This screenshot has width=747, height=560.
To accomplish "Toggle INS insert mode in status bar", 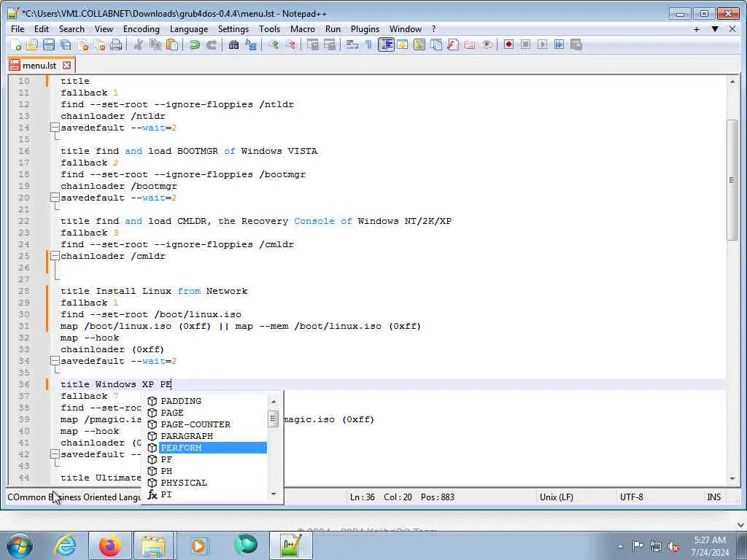I will pyautogui.click(x=713, y=497).
